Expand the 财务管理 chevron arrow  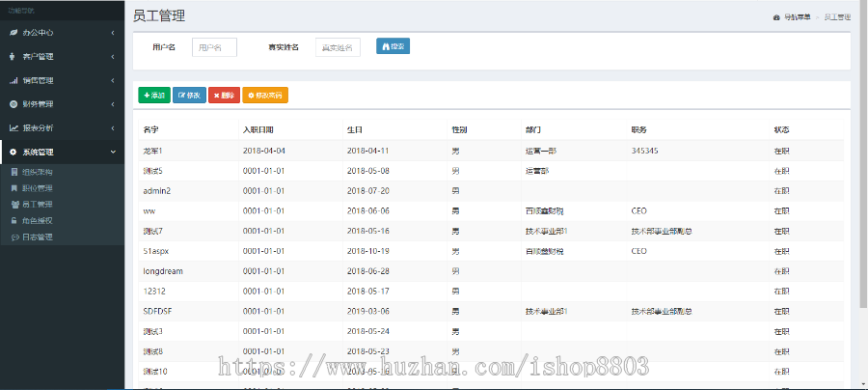tap(113, 104)
